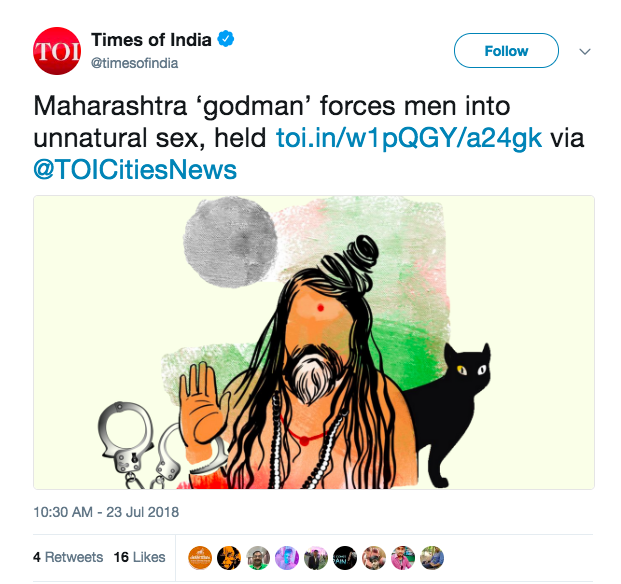Open the sixth liker avatar, black with 'PAIN' text
Screen dimensions: 621x584
coord(345,557)
